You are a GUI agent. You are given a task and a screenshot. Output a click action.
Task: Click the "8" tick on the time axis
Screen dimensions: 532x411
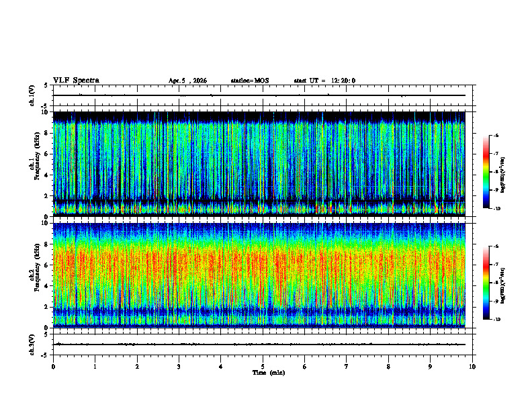click(388, 367)
